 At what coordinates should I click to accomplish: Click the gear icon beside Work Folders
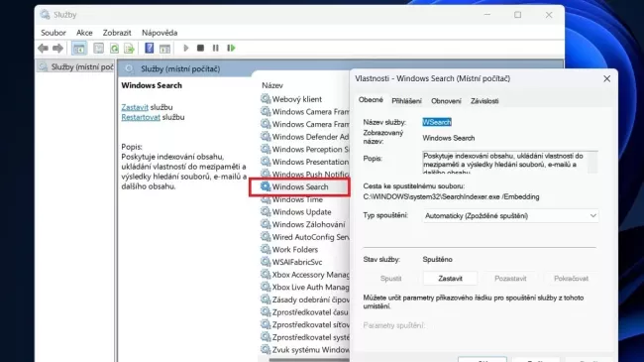(266, 249)
